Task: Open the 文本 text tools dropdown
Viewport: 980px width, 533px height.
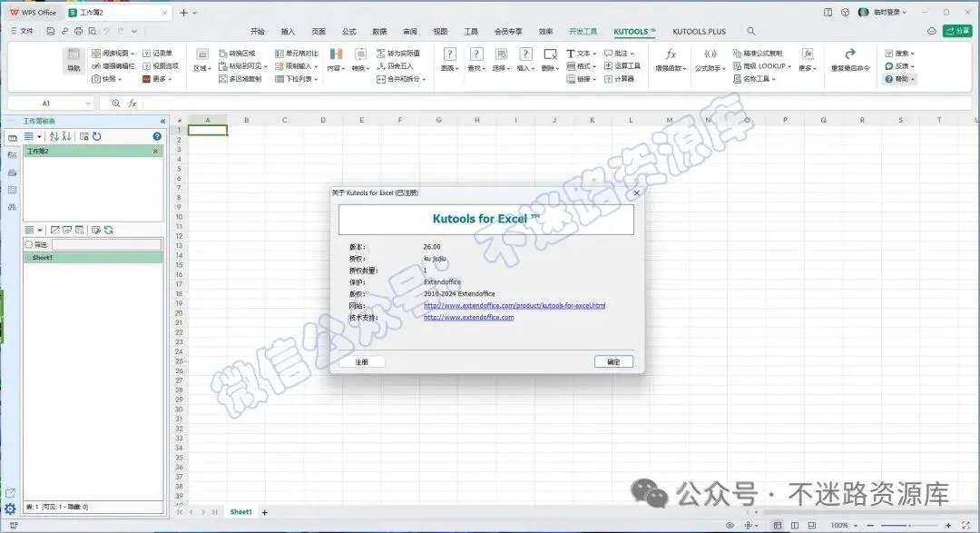Action: pyautogui.click(x=581, y=54)
